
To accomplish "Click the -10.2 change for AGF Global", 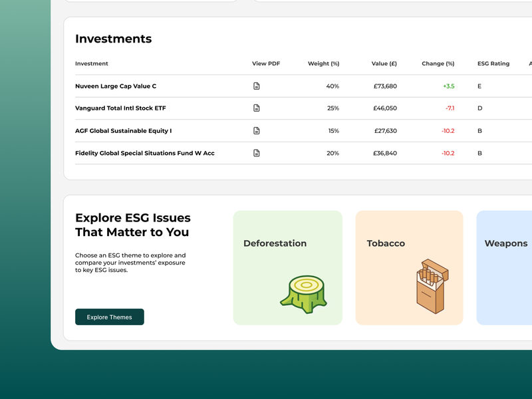I will pyautogui.click(x=448, y=130).
